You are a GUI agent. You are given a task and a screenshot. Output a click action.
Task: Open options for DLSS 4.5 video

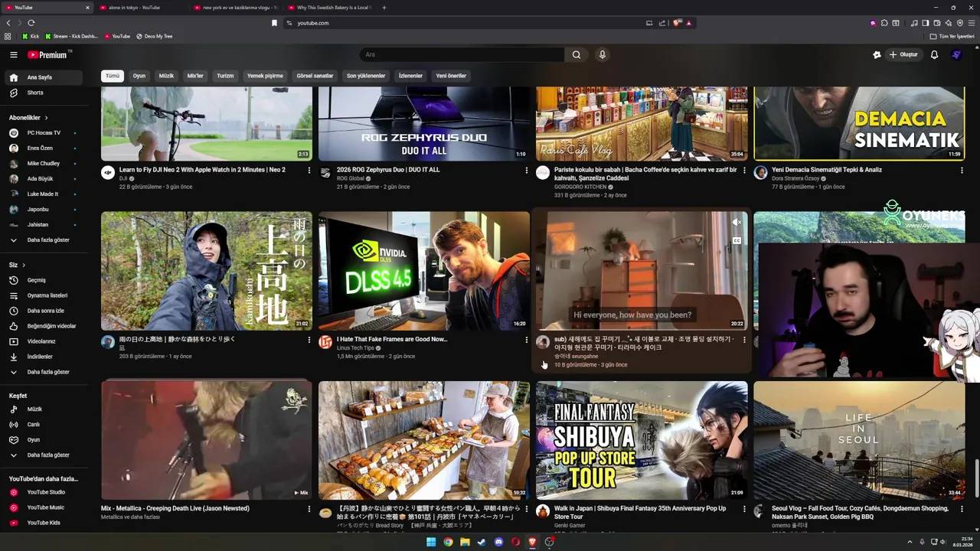pyautogui.click(x=527, y=340)
